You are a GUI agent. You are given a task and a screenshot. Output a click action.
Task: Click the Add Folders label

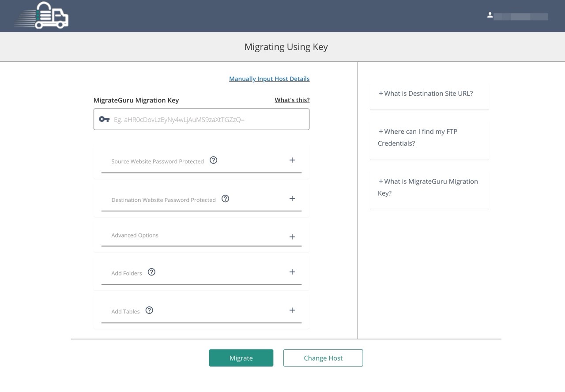pyautogui.click(x=127, y=273)
